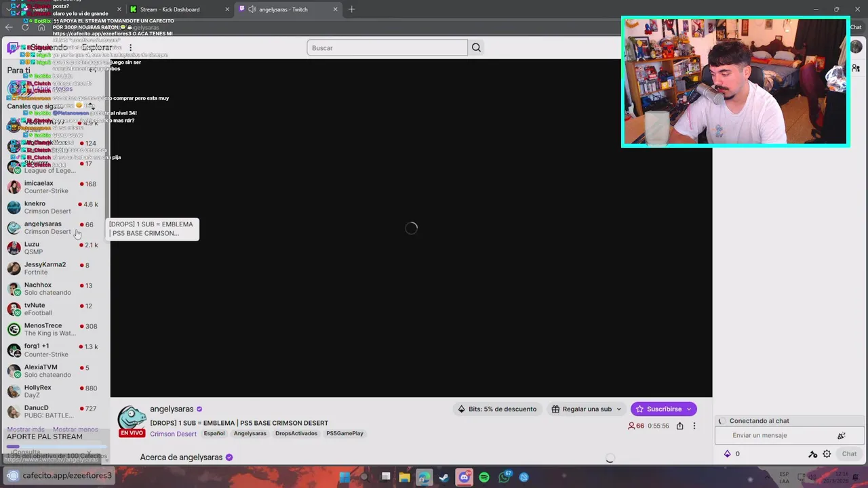868x488 pixels.
Task: Click Mostrar menos link
Action: point(75,429)
